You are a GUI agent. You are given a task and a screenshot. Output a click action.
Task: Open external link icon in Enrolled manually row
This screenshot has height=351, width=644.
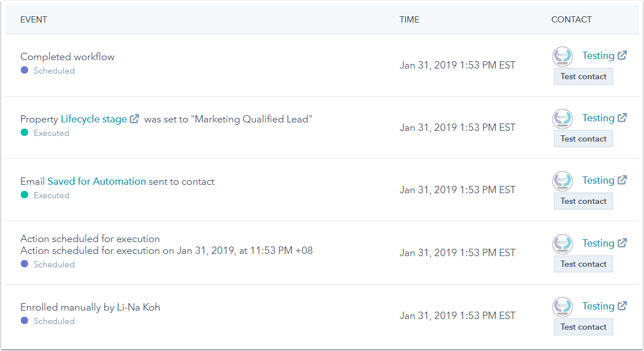pos(622,306)
